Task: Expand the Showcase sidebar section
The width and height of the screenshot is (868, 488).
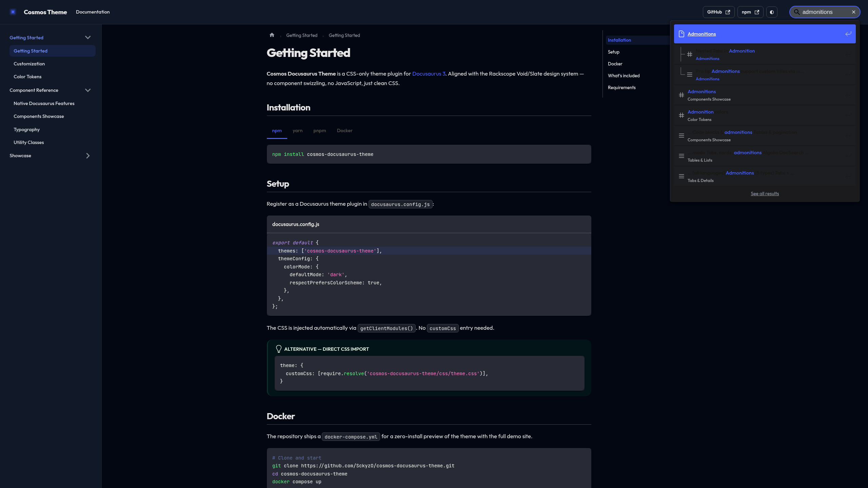Action: pos(88,156)
